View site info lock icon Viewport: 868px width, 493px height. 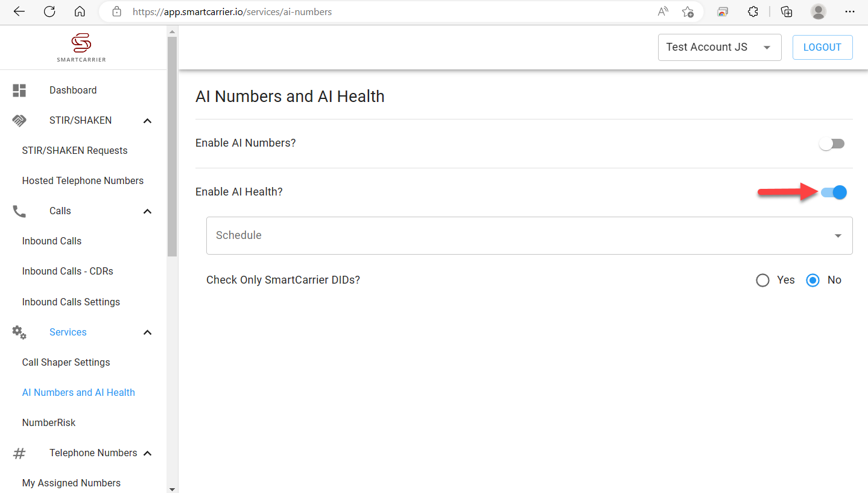[x=117, y=11]
